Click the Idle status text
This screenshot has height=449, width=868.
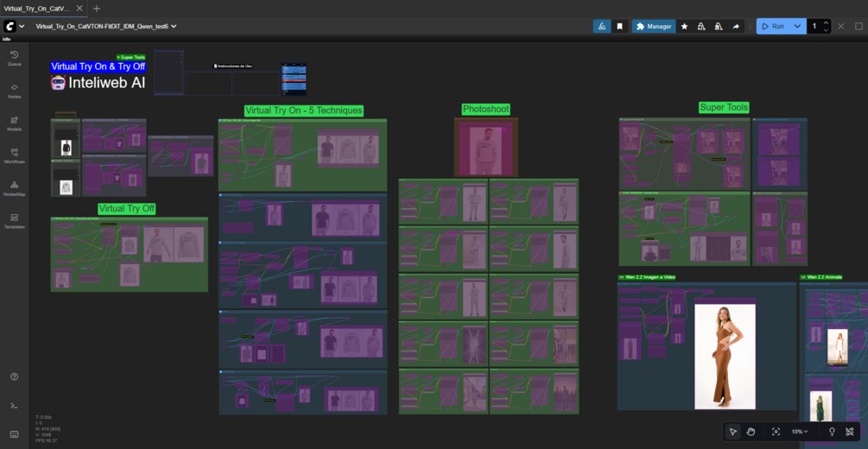(x=7, y=40)
